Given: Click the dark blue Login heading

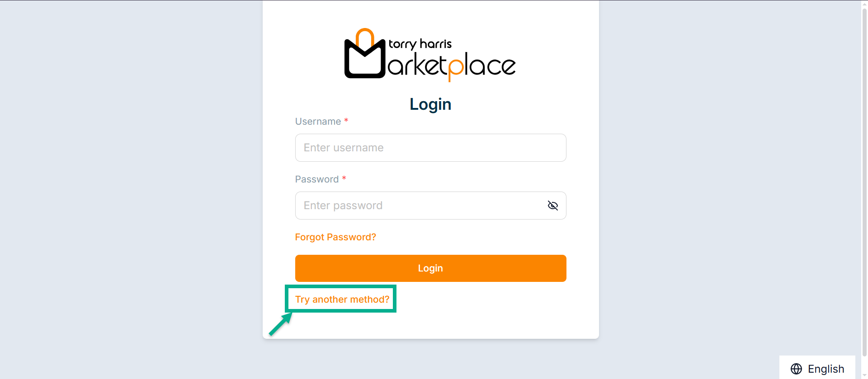Looking at the screenshot, I should [x=430, y=104].
